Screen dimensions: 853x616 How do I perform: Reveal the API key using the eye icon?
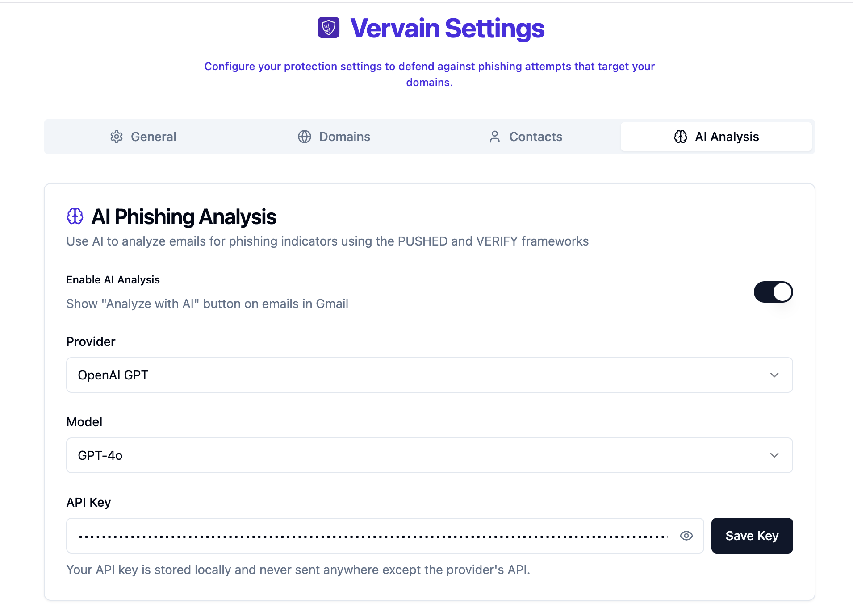pyautogui.click(x=686, y=535)
